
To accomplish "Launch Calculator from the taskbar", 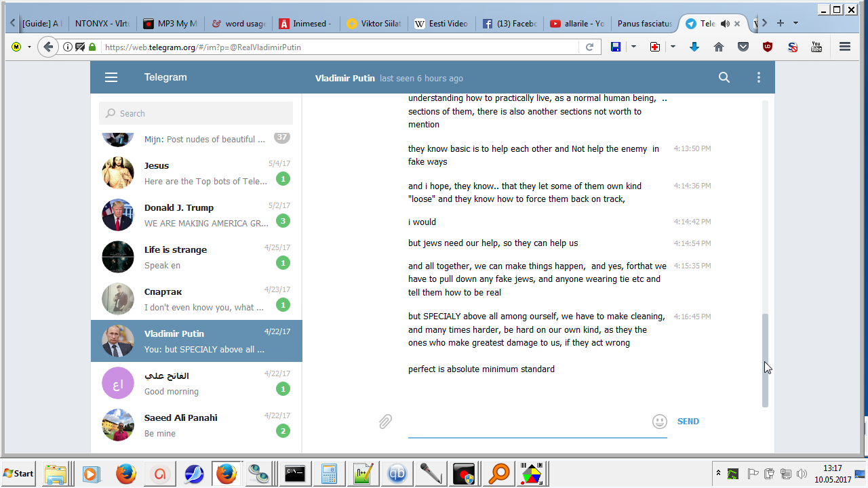I will pos(330,474).
